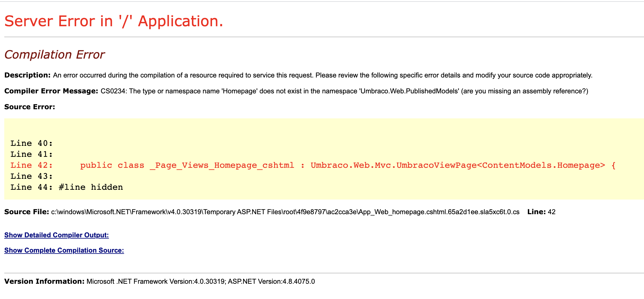Open Show Complete Compilation Source link
Screen dimensions: 644x299
coord(64,250)
